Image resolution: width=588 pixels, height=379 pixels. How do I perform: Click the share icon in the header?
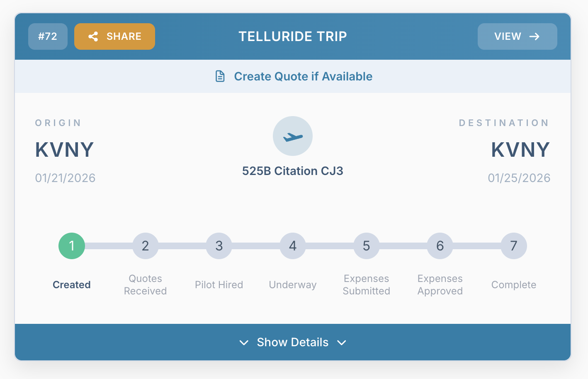pyautogui.click(x=93, y=36)
